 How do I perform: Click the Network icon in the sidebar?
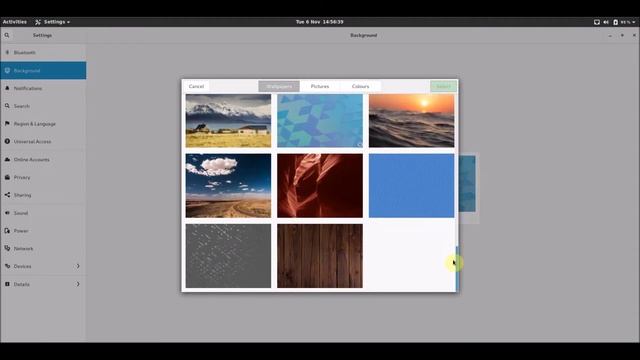click(7, 248)
